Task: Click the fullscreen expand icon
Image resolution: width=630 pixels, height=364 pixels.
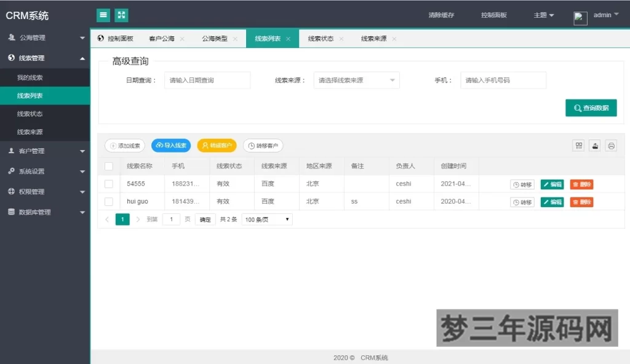Action: (121, 15)
